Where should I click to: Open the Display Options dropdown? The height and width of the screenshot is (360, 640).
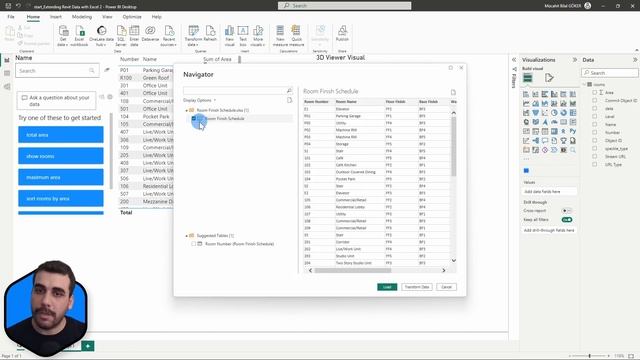200,100
